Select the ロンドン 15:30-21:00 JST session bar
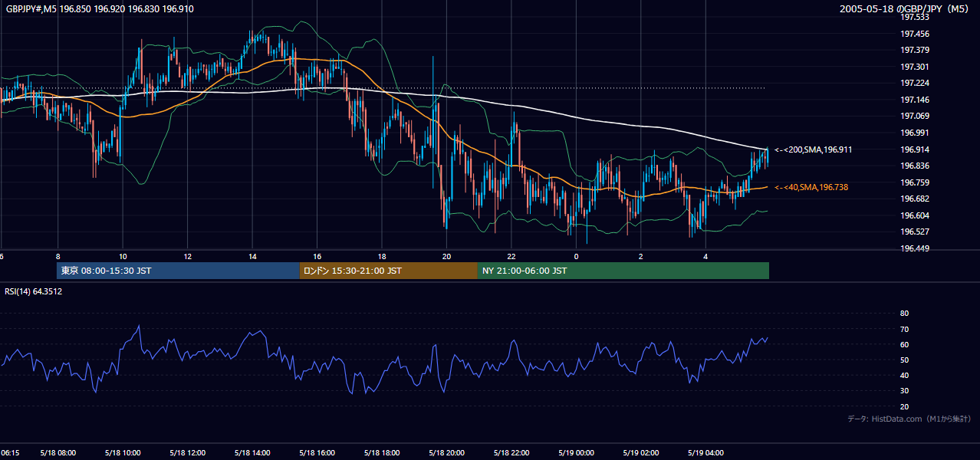The width and height of the screenshot is (980, 460). [388, 271]
